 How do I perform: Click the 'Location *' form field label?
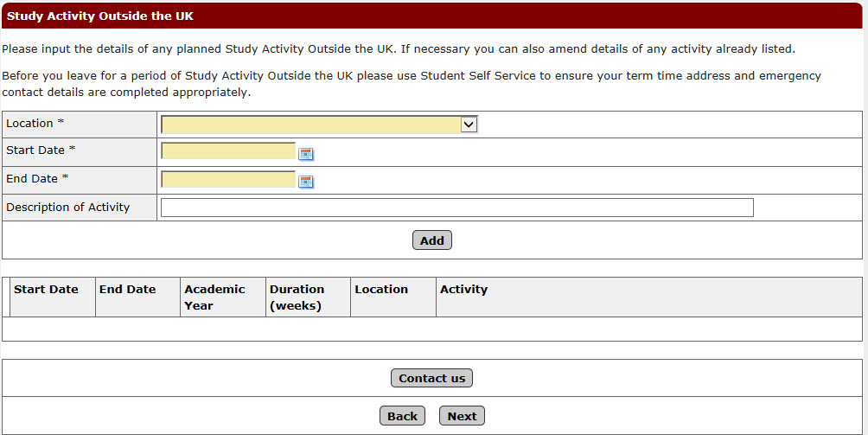pos(35,124)
